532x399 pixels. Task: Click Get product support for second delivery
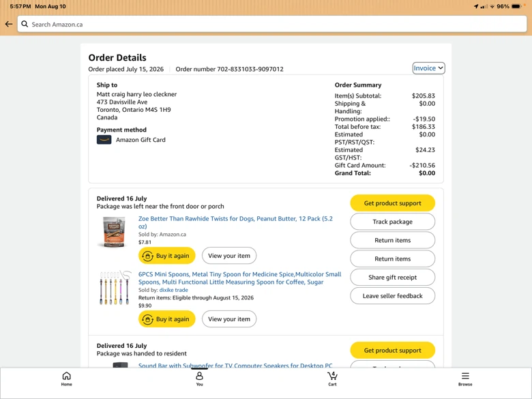(393, 350)
